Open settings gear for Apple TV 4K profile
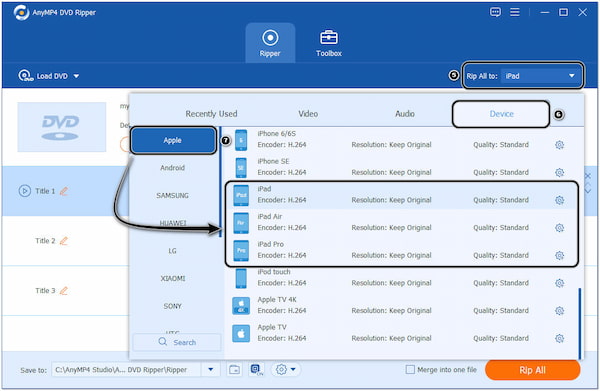 (x=559, y=311)
